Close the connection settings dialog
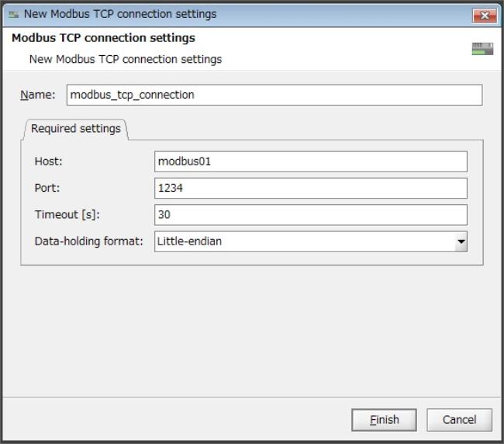Image resolution: width=504 pixels, height=444 pixels. tap(485, 16)
